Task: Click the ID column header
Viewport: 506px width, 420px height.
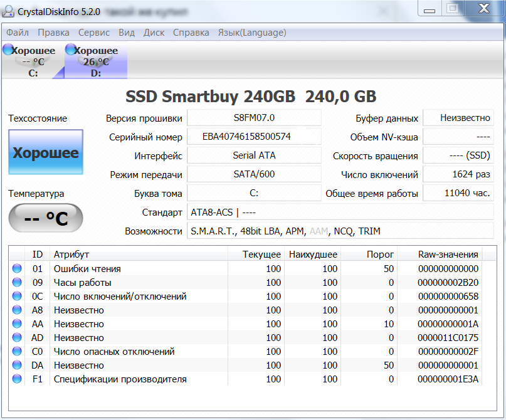Action: coord(37,254)
